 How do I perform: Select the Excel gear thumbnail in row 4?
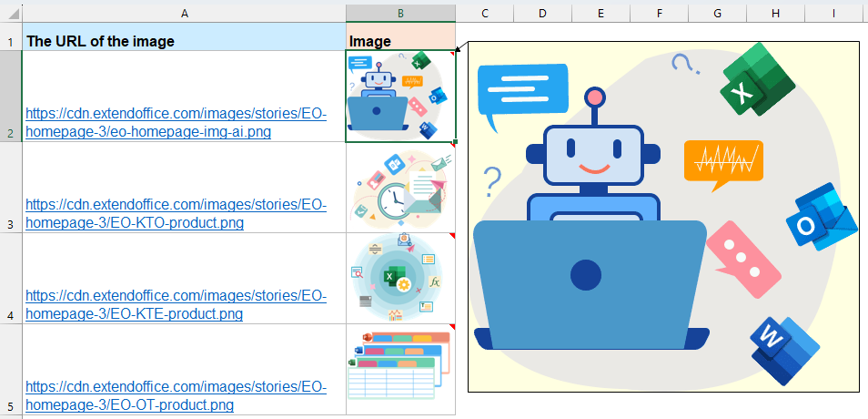[x=400, y=278]
